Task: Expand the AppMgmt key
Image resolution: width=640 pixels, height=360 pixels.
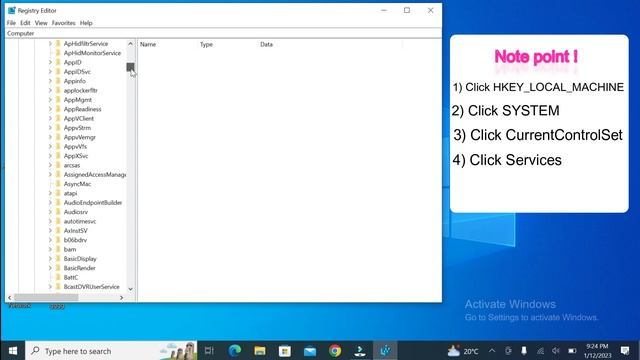Action: (x=50, y=100)
